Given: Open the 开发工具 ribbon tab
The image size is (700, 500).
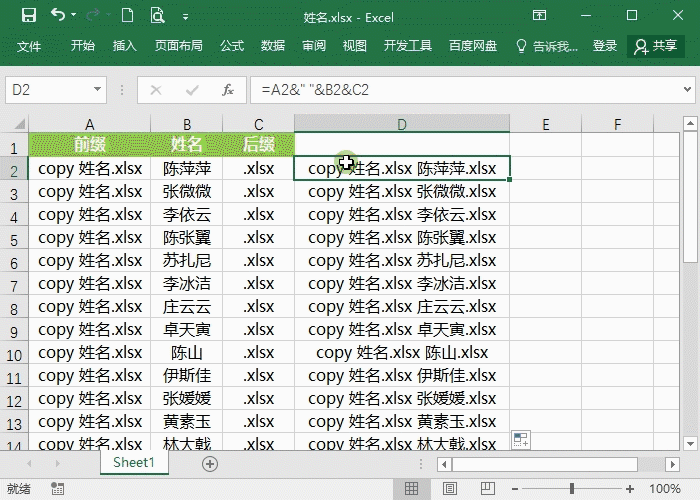Looking at the screenshot, I should (408, 46).
